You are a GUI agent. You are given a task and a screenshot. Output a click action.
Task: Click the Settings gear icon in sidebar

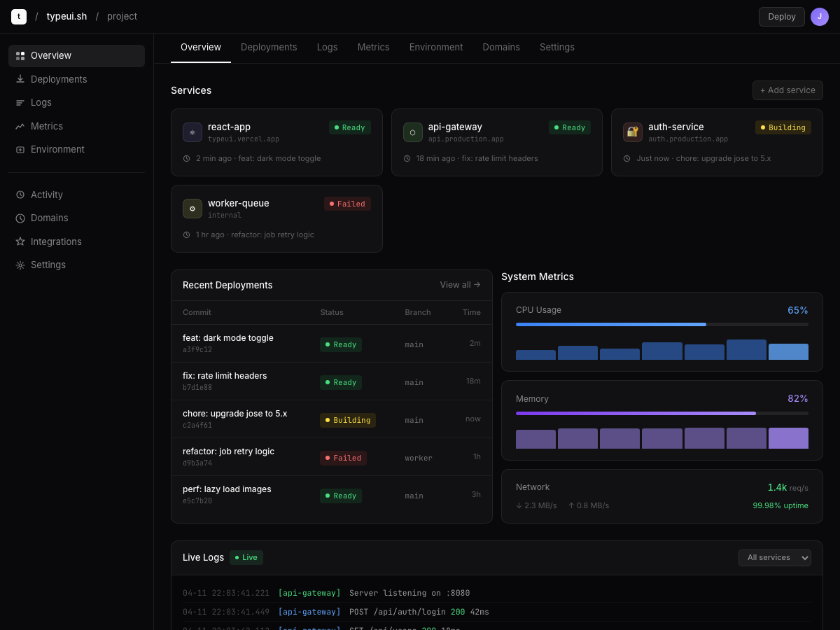tap(20, 265)
